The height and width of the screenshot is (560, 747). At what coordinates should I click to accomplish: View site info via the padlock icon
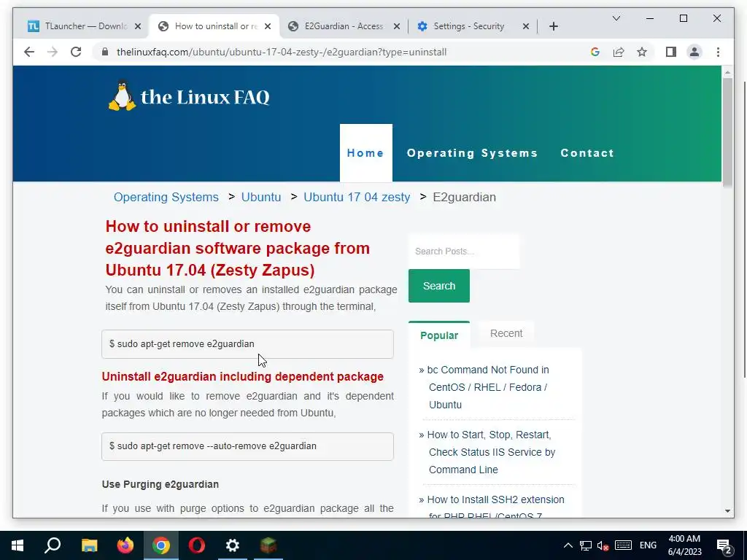[105, 52]
